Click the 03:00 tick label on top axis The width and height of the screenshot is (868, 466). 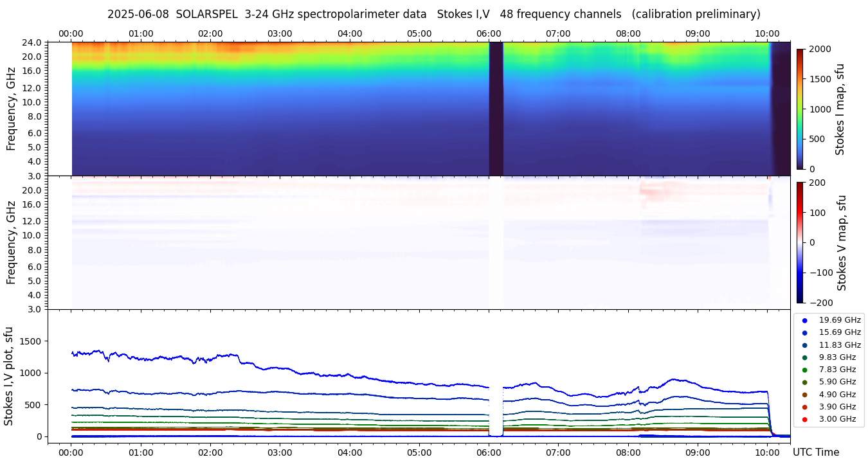pyautogui.click(x=280, y=33)
